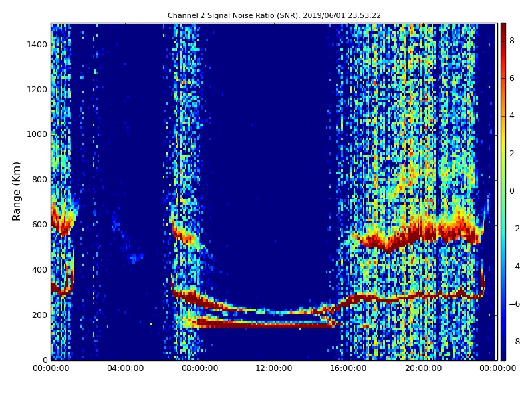Click the colorbar value −6 label

click(514, 304)
